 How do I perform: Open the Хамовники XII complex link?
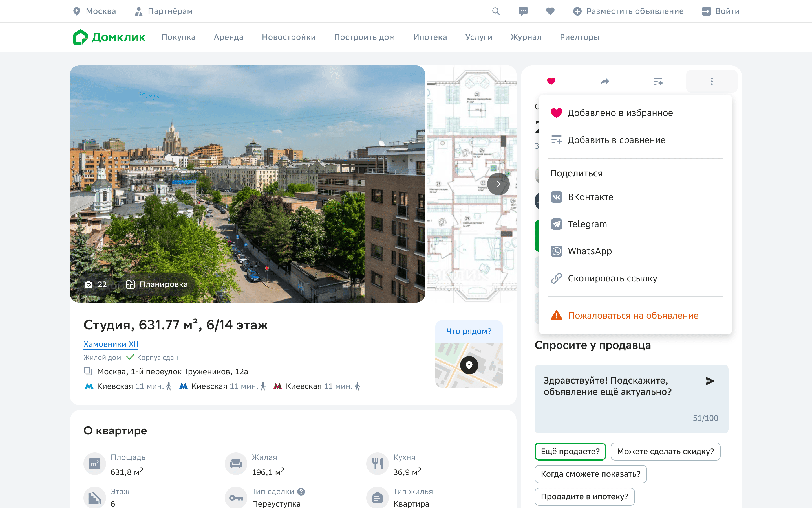point(111,344)
